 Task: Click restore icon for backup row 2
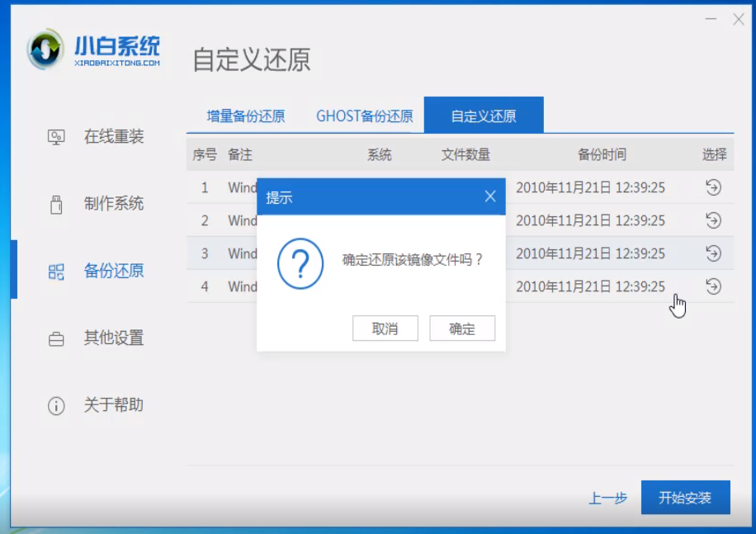click(713, 220)
